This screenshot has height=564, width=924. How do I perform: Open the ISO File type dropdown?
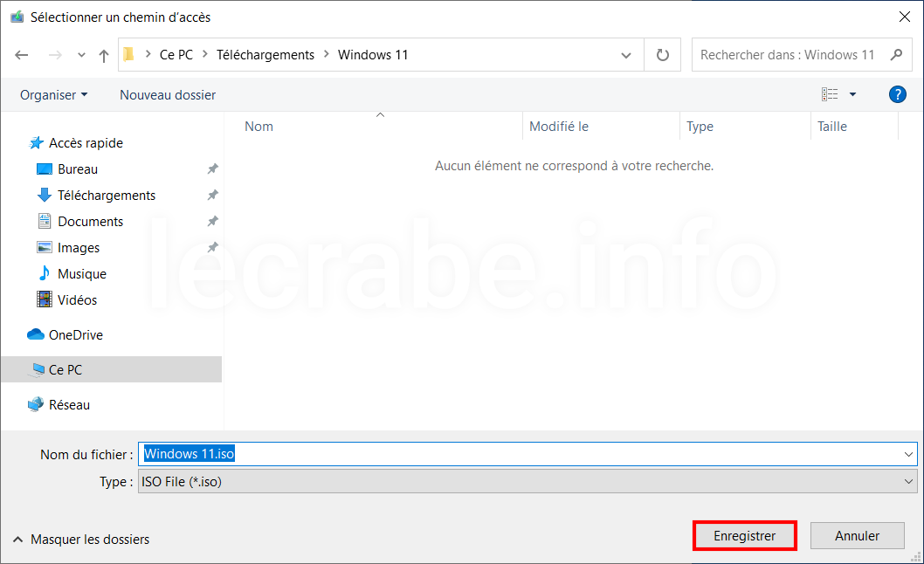tap(528, 481)
